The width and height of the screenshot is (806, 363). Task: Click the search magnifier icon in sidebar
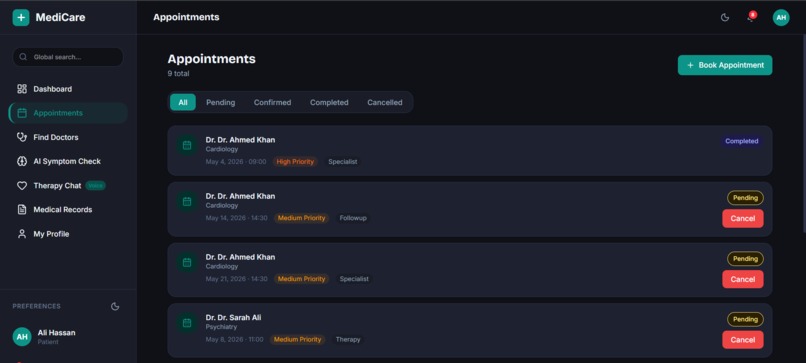pos(23,57)
